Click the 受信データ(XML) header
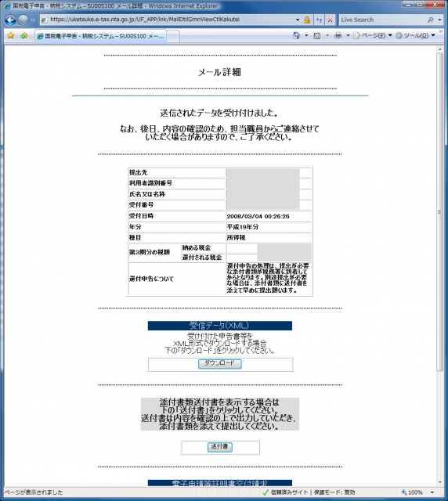This screenshot has width=448, height=501. (x=219, y=326)
